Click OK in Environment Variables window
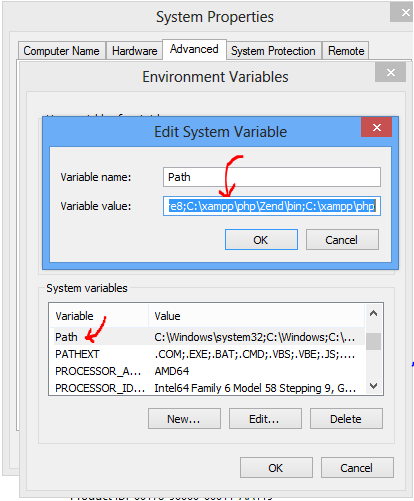414x501 pixels. [x=276, y=468]
